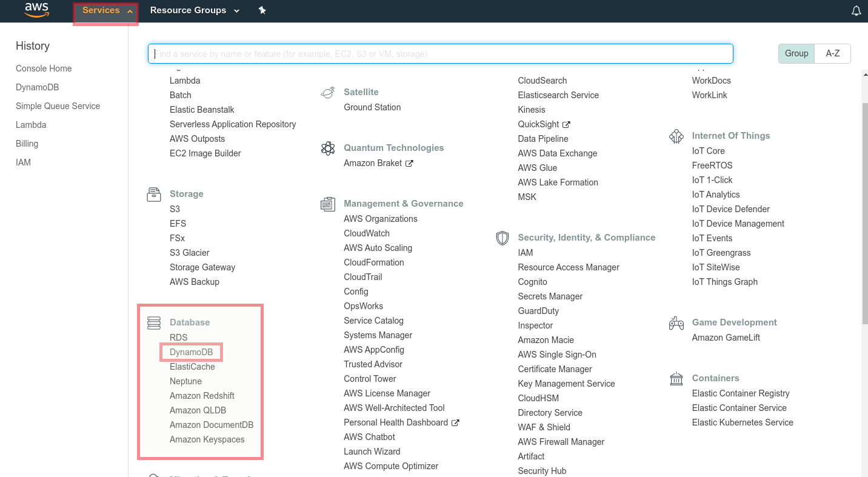Image resolution: width=868 pixels, height=477 pixels.
Task: Click the pin shortcuts icon
Action: (x=262, y=10)
